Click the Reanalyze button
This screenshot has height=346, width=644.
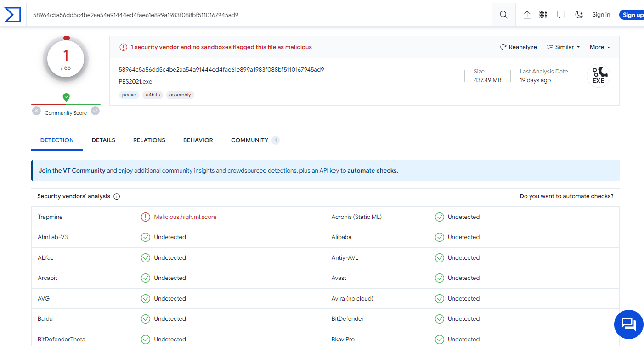coord(519,47)
